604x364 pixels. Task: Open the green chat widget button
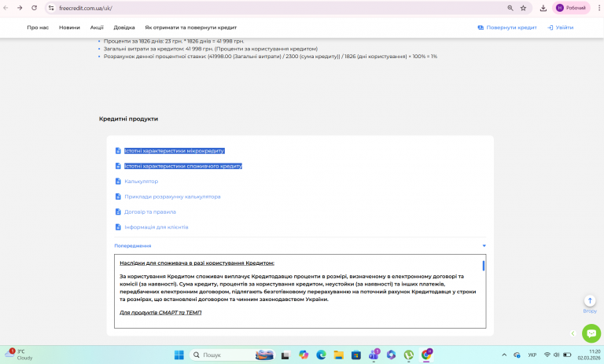[591, 333]
